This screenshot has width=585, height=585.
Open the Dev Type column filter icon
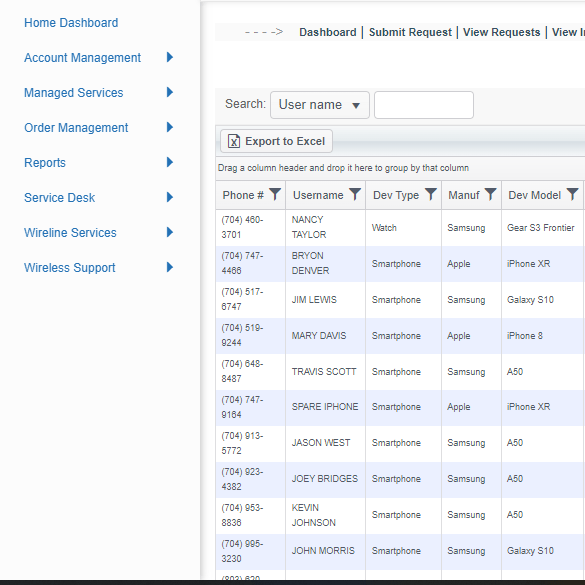coord(431,194)
